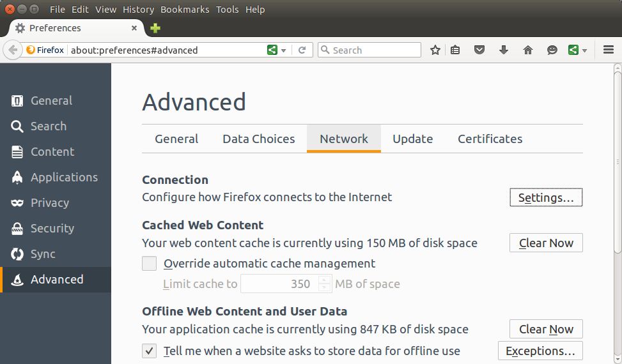Viewport: 622px width, 364px height.
Task: Open Security preferences in sidebar
Action: tap(56, 229)
